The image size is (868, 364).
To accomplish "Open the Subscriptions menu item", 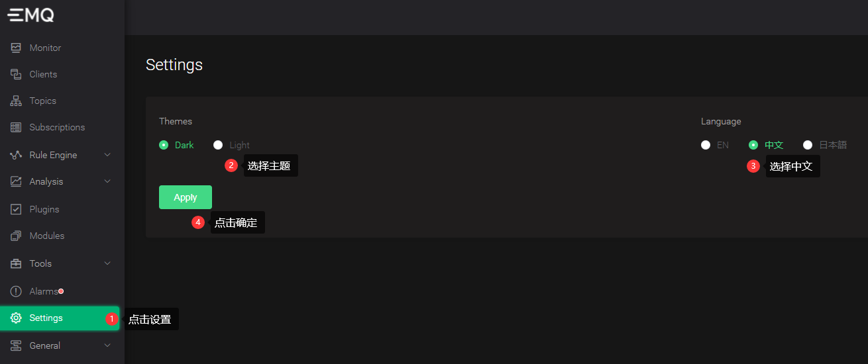I will [x=60, y=127].
